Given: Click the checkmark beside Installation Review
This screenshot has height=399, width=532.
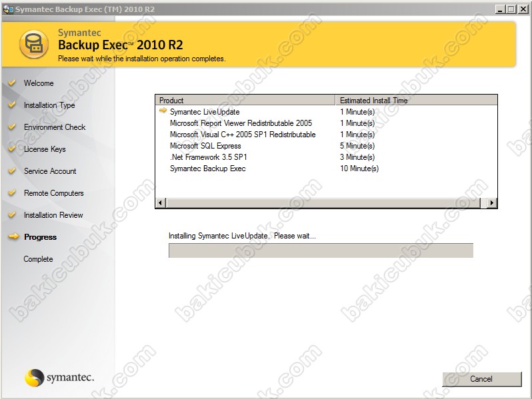Looking at the screenshot, I should click(x=12, y=214).
